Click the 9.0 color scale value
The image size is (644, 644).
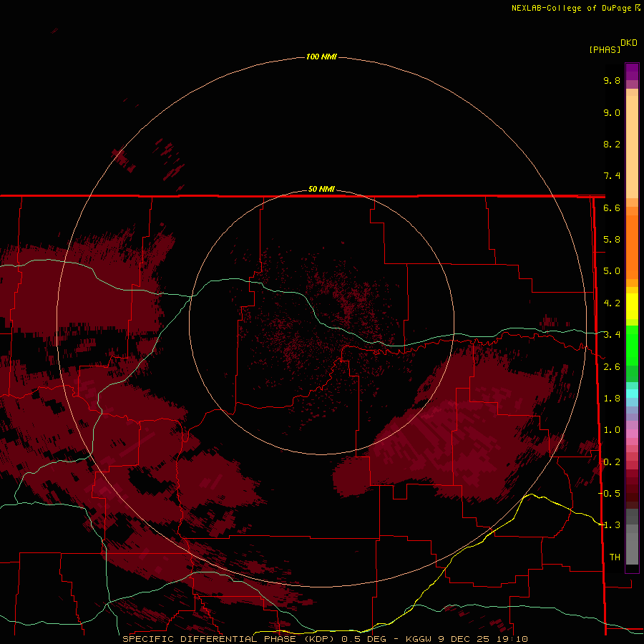coord(612,112)
